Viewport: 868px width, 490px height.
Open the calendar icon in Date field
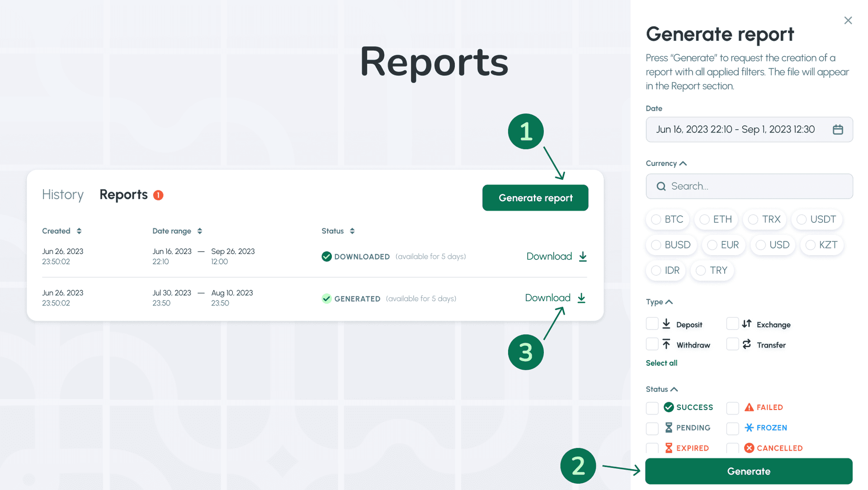pyautogui.click(x=838, y=130)
